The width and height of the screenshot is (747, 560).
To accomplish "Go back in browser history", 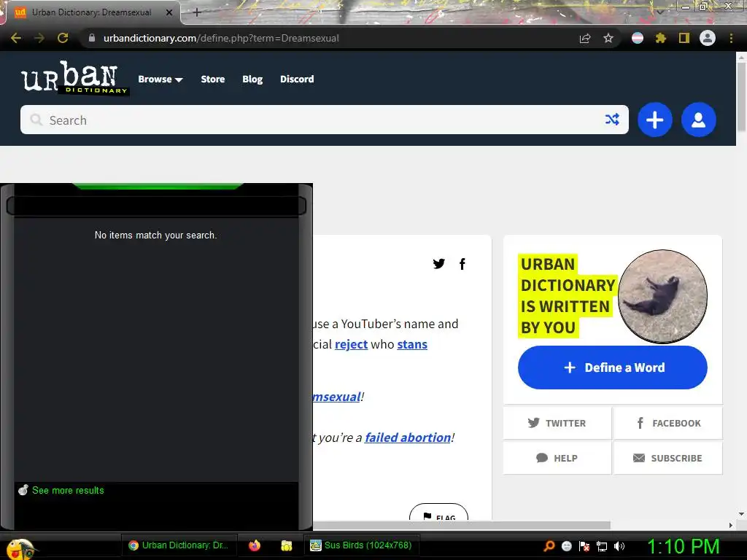I will 16,38.
